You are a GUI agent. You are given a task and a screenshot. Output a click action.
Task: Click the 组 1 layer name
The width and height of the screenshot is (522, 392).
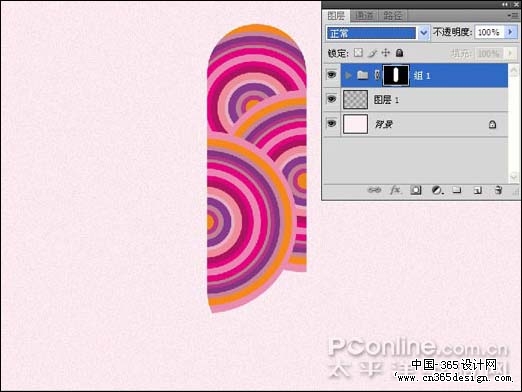pos(422,76)
